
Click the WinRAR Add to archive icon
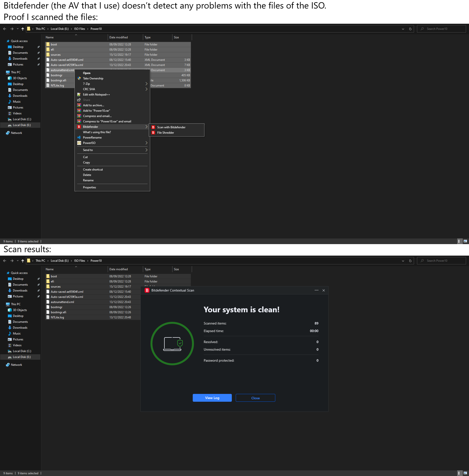[x=79, y=105]
